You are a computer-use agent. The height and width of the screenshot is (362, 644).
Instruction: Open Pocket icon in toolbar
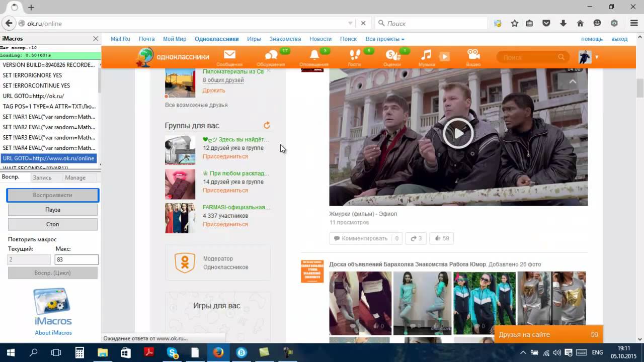(546, 23)
